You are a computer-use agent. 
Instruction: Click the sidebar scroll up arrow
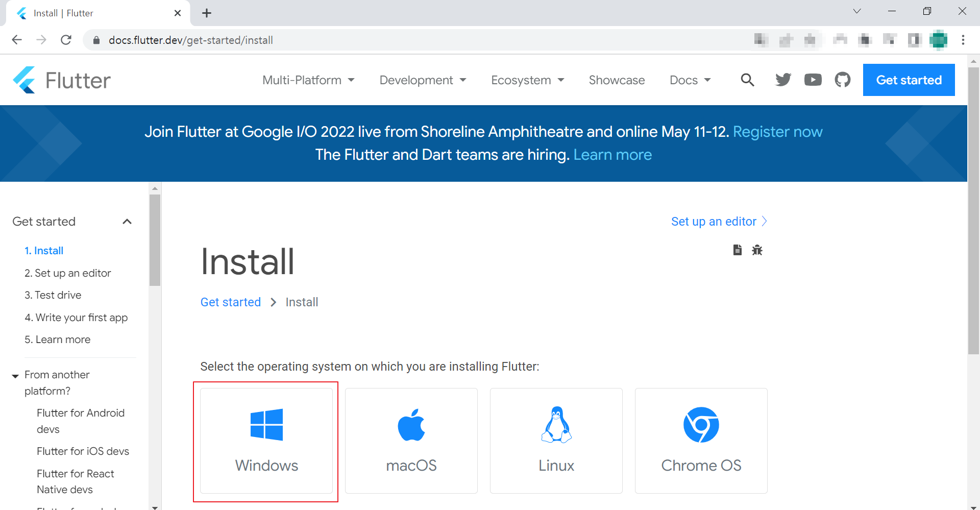(x=155, y=188)
